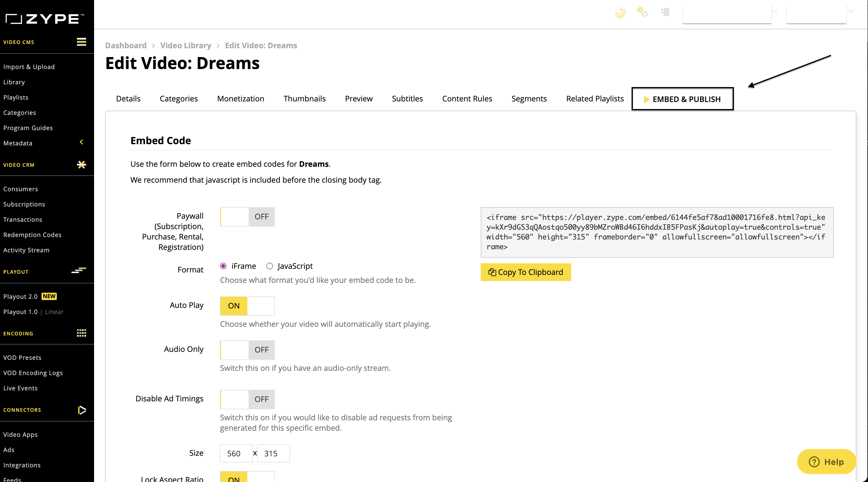Open Activity Stream in sidebar
This screenshot has height=482, width=868.
26,250
